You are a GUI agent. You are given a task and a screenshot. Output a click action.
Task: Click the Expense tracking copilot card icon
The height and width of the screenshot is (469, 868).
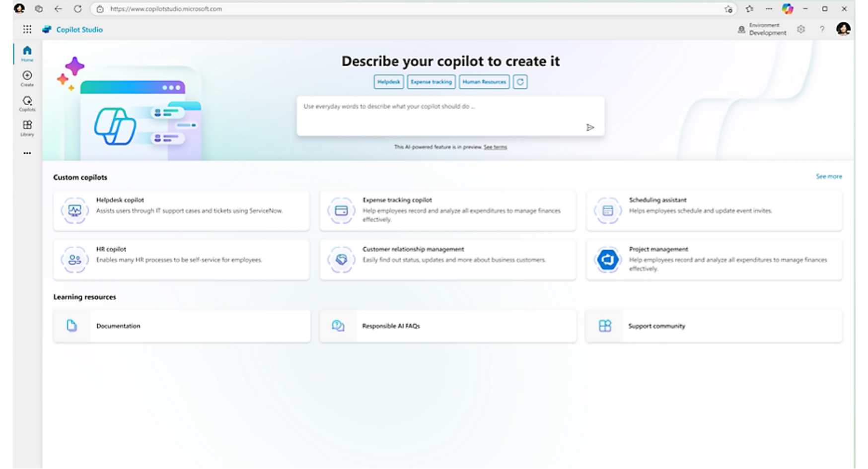tap(341, 210)
